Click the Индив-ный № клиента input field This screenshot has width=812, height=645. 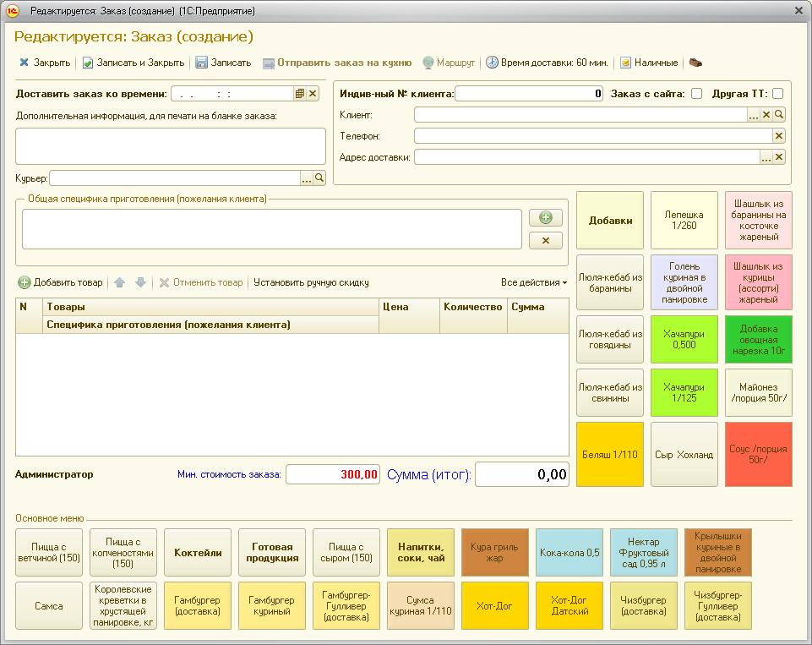pyautogui.click(x=529, y=94)
